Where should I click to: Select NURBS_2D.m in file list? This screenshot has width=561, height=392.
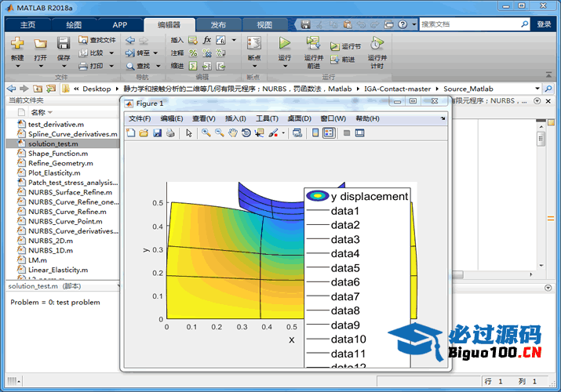(x=63, y=241)
